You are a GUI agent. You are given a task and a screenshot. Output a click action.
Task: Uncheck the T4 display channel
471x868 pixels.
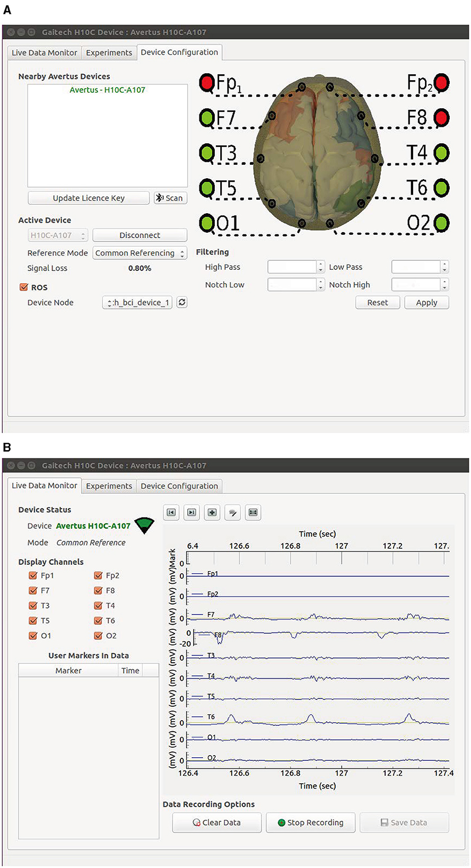click(98, 605)
